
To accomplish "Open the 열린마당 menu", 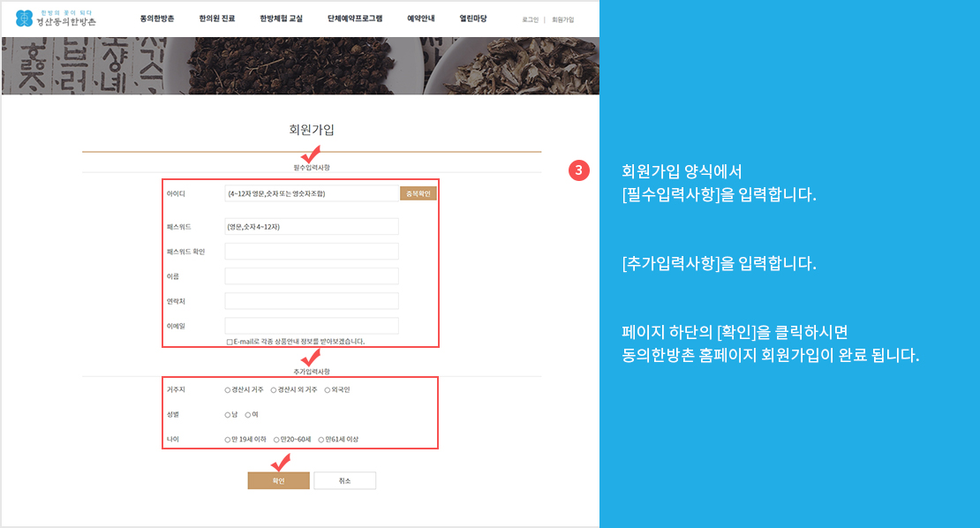I will 473,19.
